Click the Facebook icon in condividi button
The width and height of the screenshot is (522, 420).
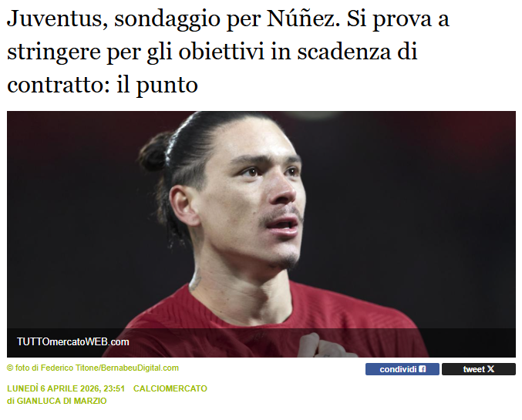[422, 369]
